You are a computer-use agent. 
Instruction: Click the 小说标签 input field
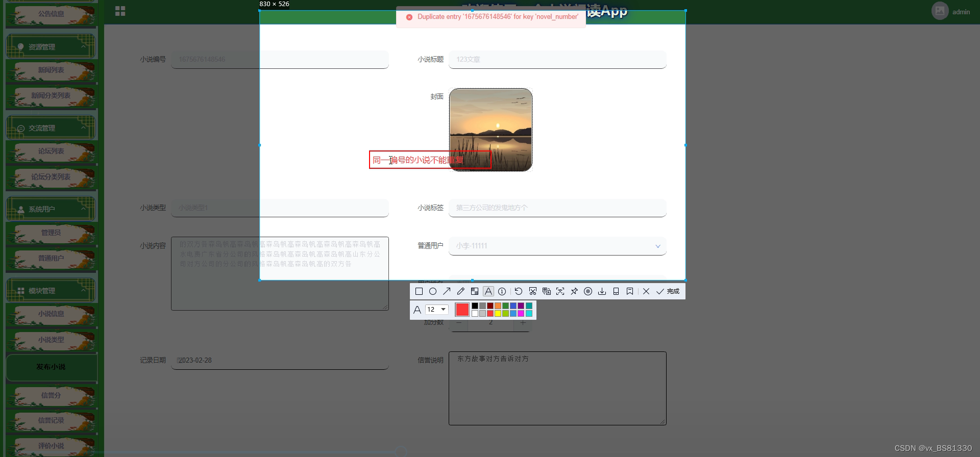tap(557, 208)
